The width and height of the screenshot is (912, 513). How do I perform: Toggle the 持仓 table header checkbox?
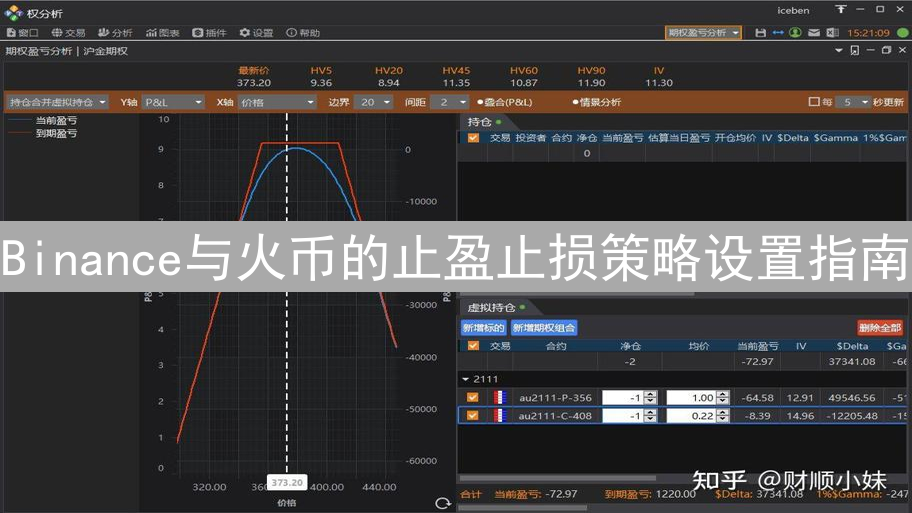pyautogui.click(x=473, y=138)
